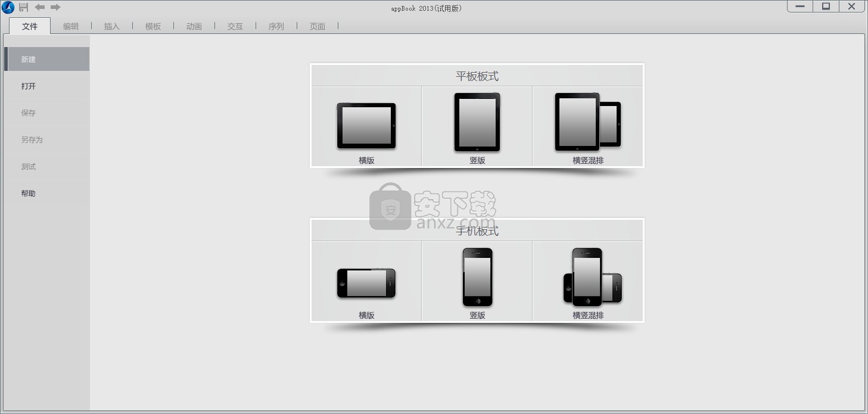
Task: Click the redo right arrow icon
Action: tap(55, 7)
